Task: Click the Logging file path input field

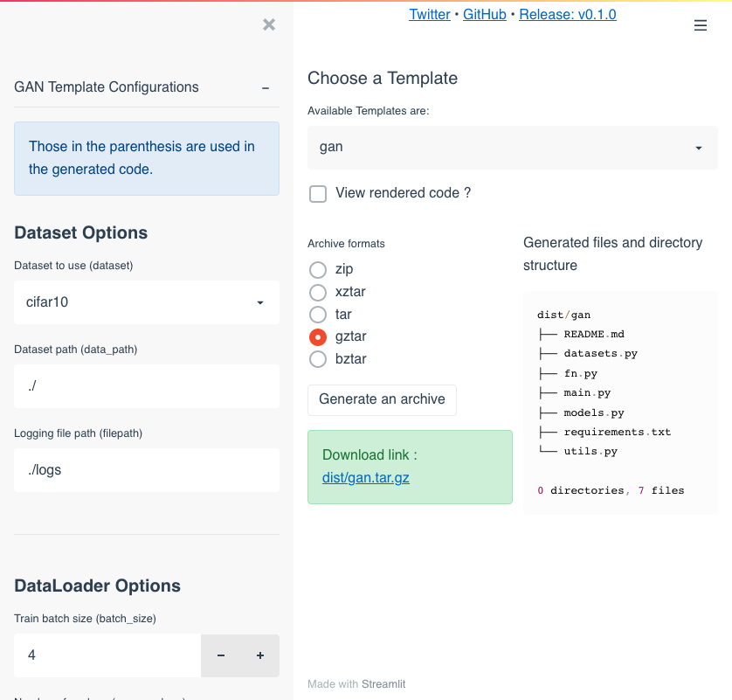Action: (x=147, y=470)
